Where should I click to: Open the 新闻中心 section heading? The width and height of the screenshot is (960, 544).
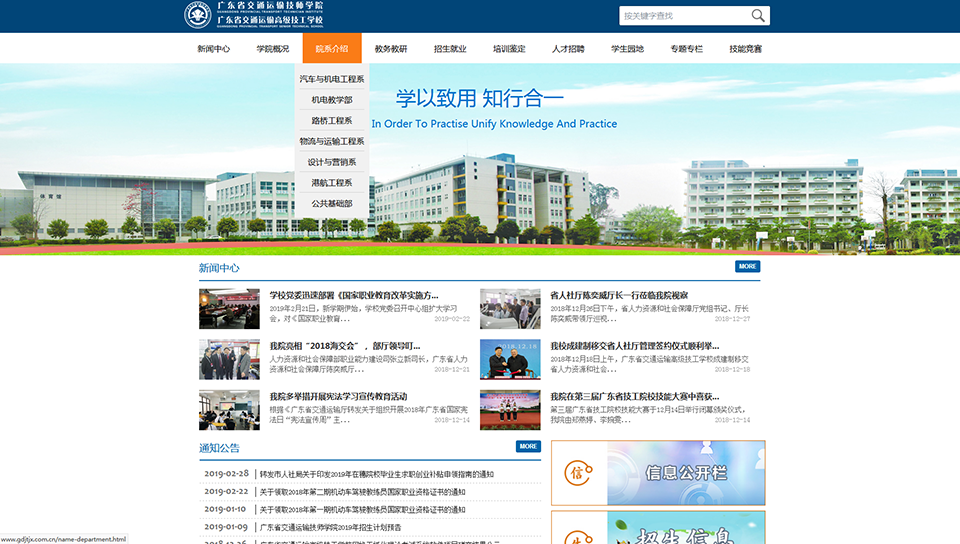[x=219, y=268]
